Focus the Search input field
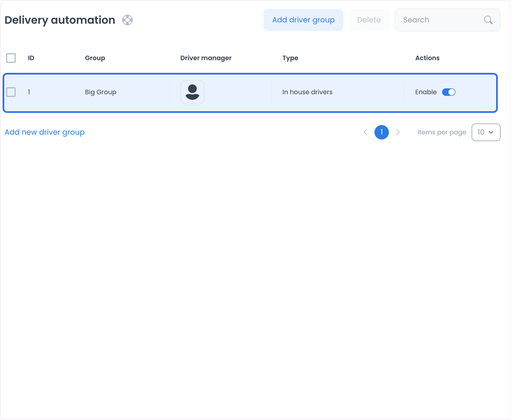The width and height of the screenshot is (511, 420). pyautogui.click(x=441, y=20)
